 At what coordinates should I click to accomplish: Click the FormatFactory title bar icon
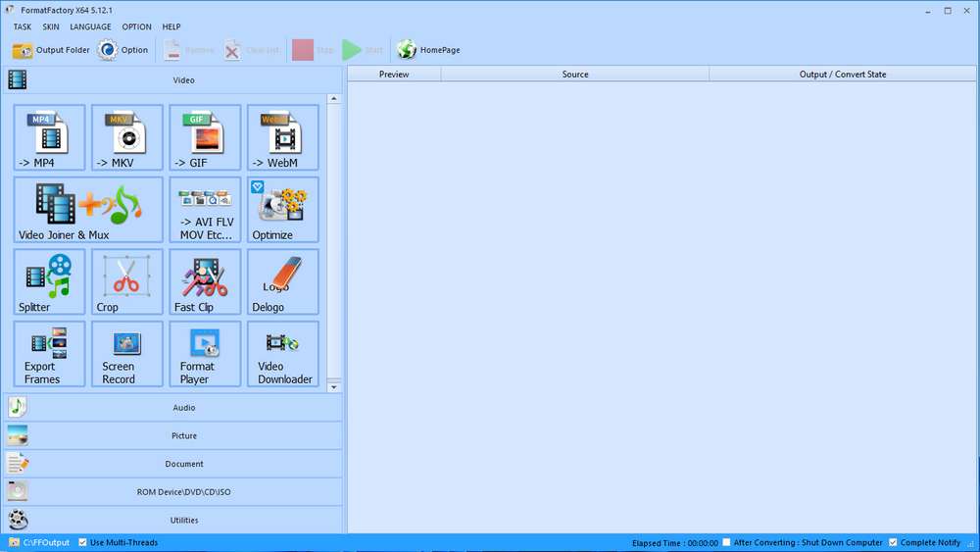pos(10,10)
